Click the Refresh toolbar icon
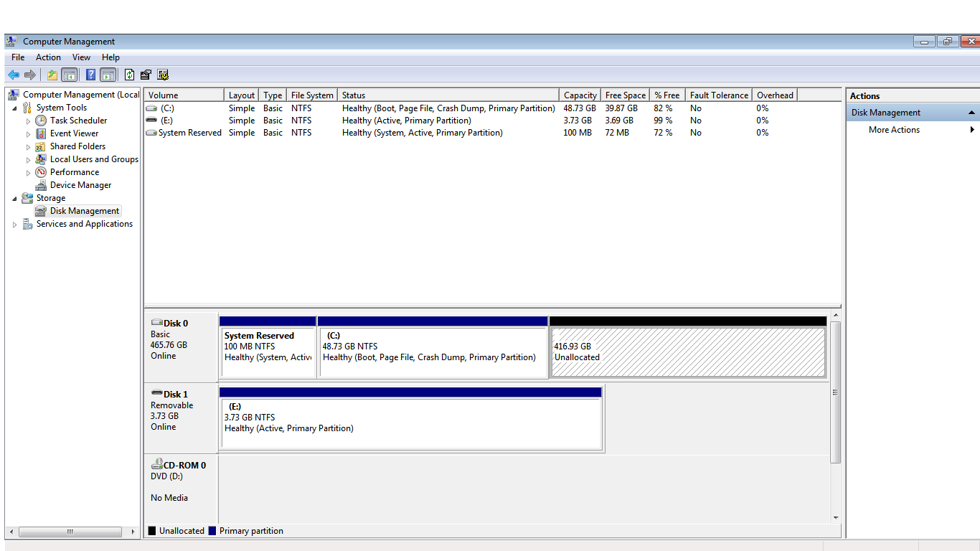 click(x=129, y=75)
